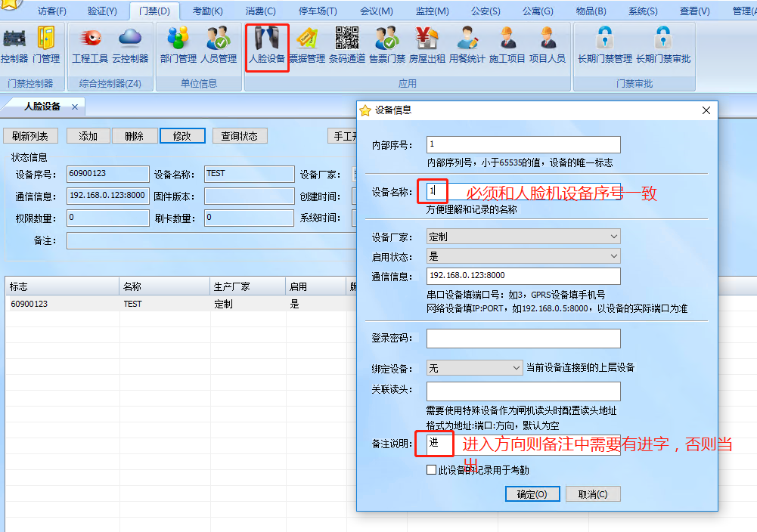This screenshot has width=757, height=532.
Task: Close the 人脸设备 document tab
Action: (75, 107)
